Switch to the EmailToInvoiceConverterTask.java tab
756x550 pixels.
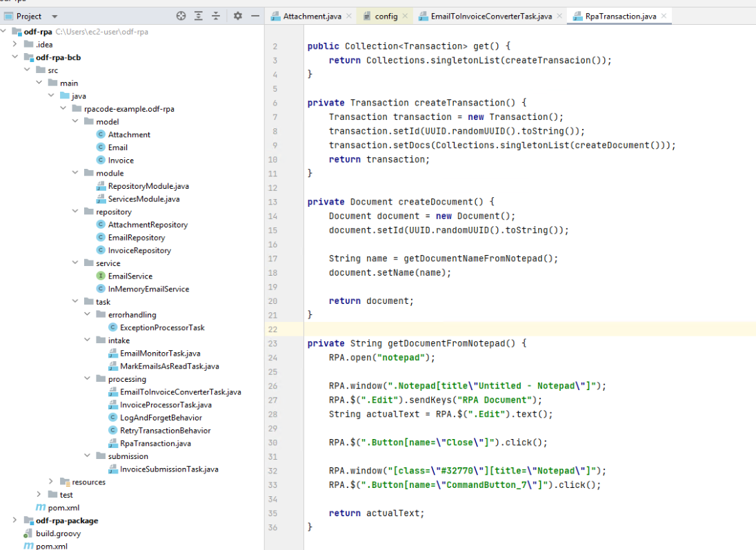point(491,16)
